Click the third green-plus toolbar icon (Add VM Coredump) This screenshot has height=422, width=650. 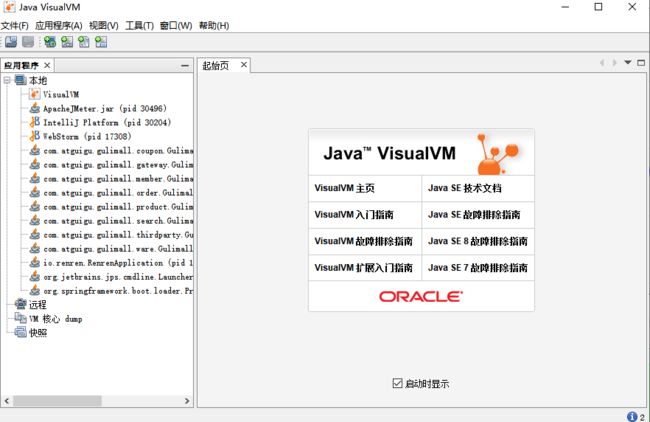(x=84, y=41)
